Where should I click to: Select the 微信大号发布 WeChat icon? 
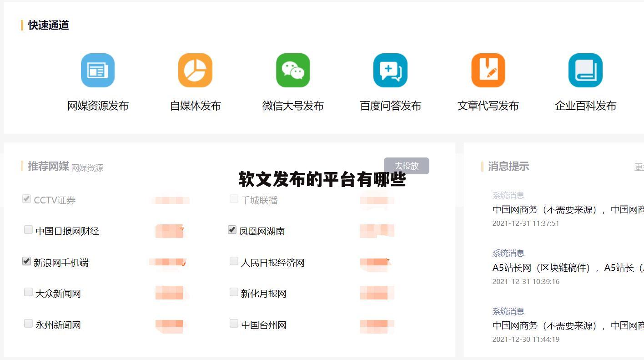293,70
